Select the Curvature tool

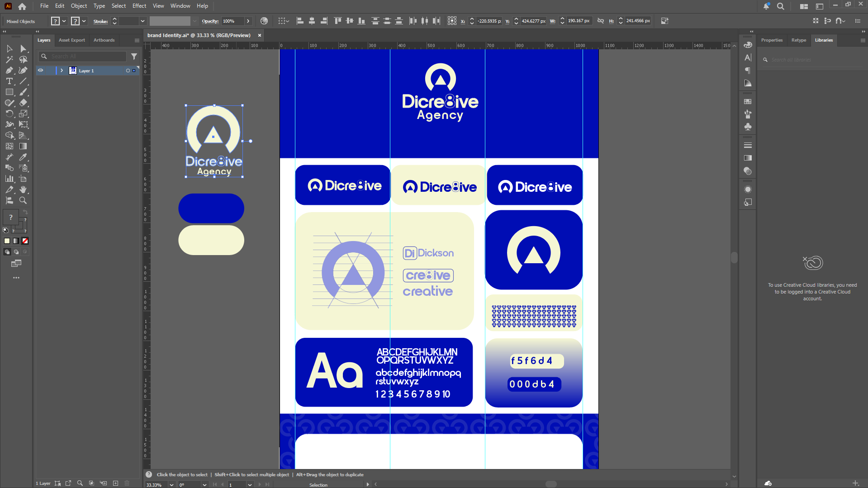[23, 70]
